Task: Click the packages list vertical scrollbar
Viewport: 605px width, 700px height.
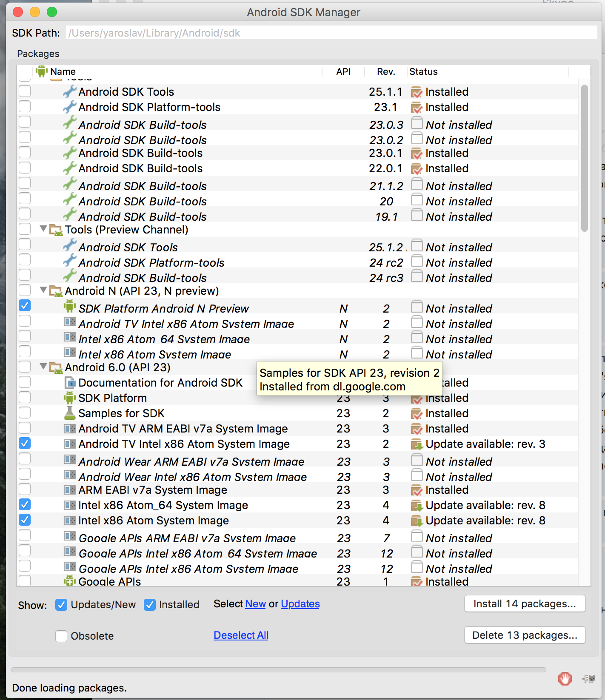Action: tap(585, 158)
